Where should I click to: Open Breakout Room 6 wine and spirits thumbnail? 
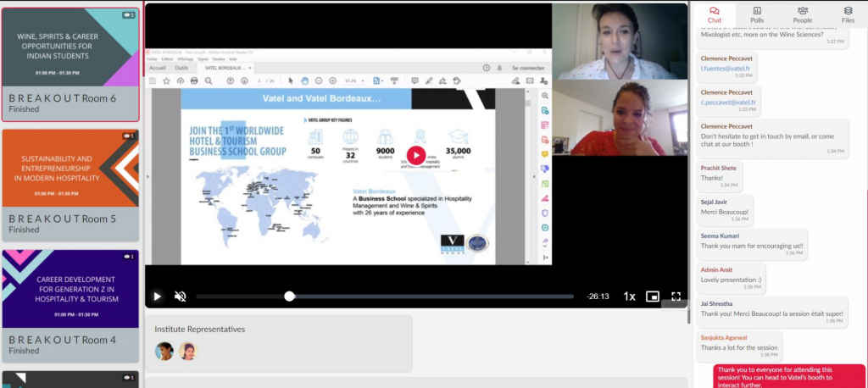(70, 47)
